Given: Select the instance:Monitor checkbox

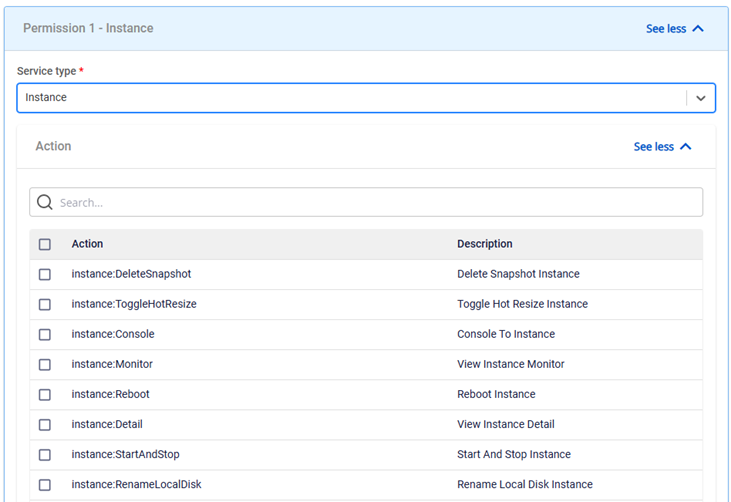Looking at the screenshot, I should [45, 364].
